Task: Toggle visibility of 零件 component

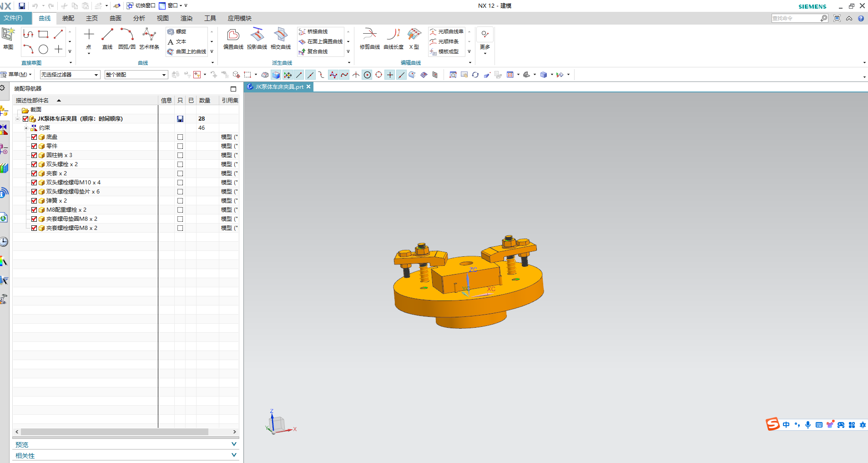Action: [34, 146]
